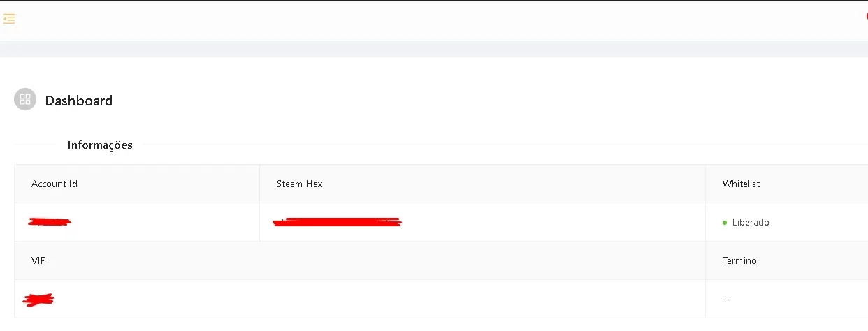Collapse the sidebar using the orange menu icon

tap(9, 20)
